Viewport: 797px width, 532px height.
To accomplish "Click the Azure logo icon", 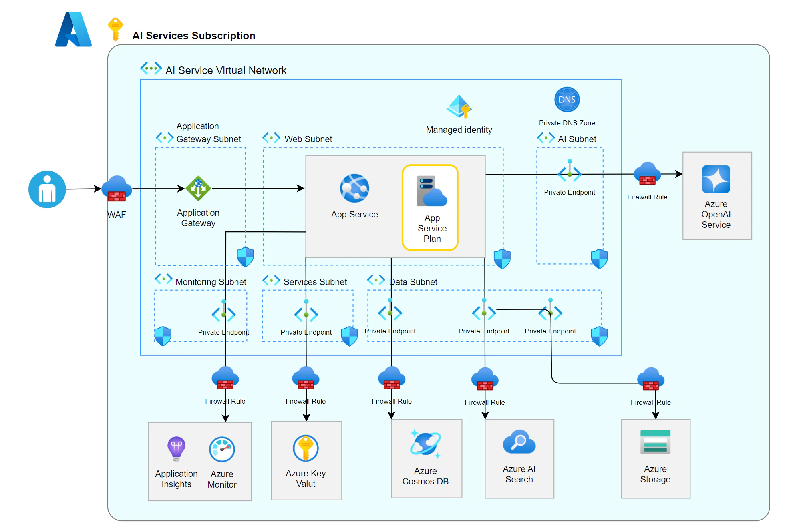I will 74,29.
